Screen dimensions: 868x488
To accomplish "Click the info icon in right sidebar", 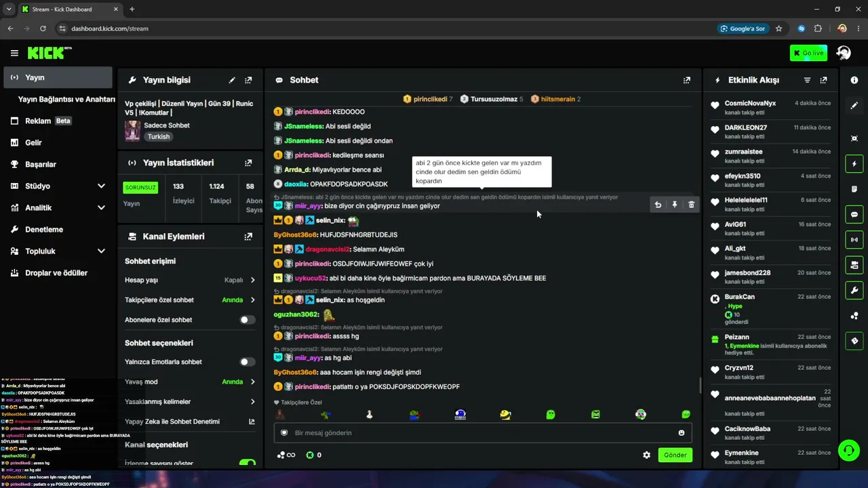I will (x=854, y=80).
